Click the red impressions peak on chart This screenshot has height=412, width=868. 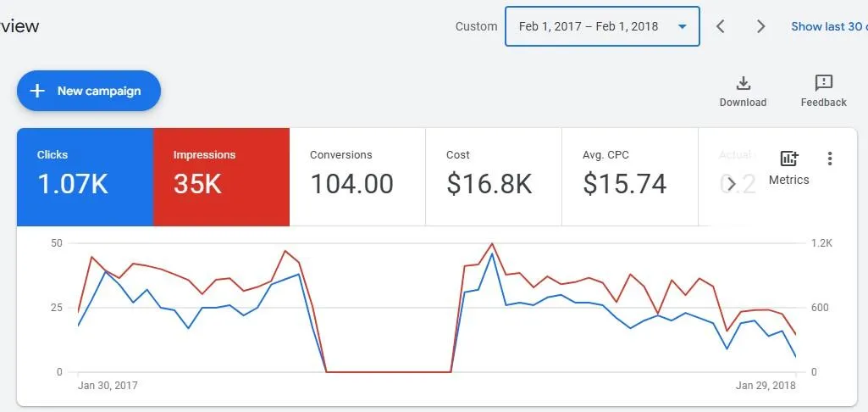point(492,244)
